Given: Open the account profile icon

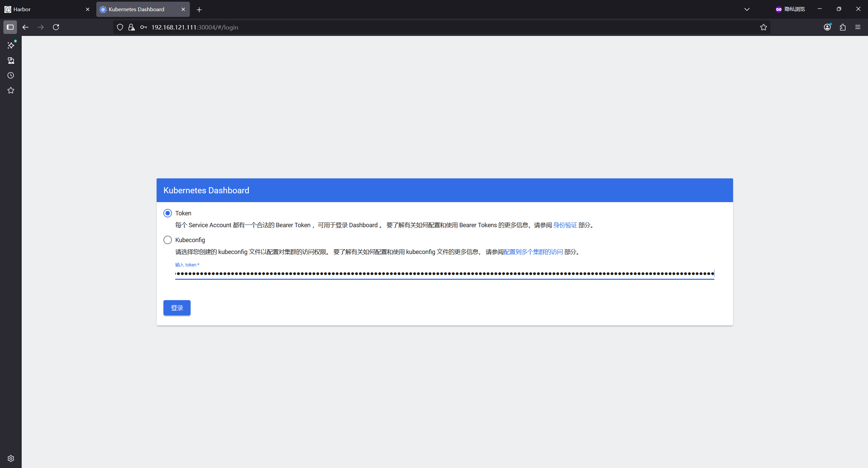Looking at the screenshot, I should 827,27.
